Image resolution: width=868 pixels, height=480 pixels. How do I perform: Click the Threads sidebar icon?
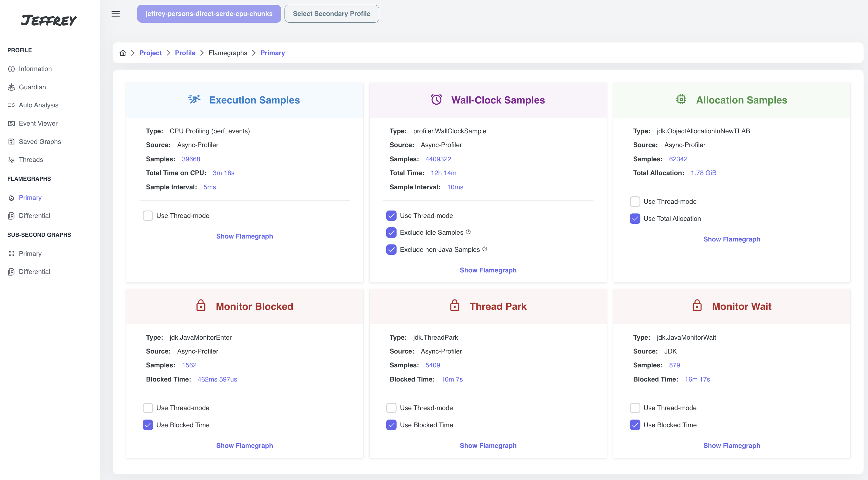pos(11,160)
